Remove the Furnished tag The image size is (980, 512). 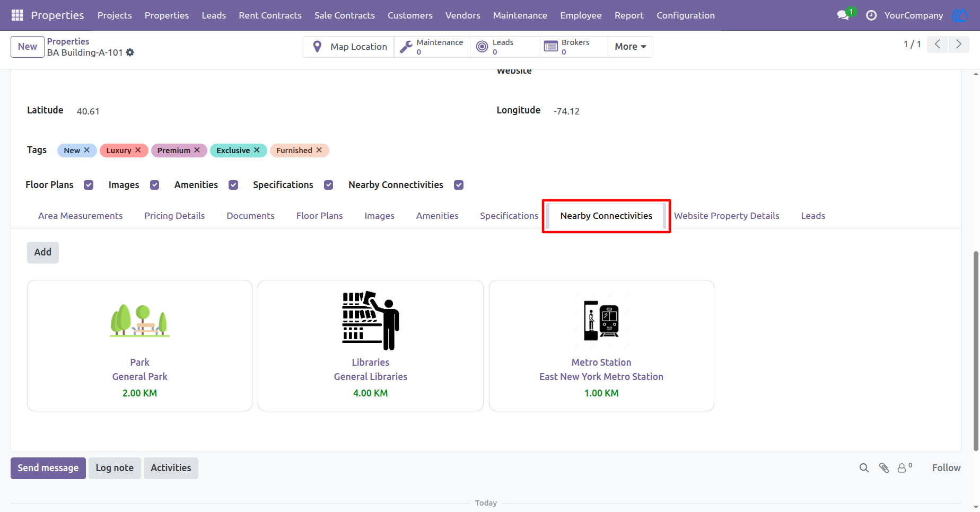point(319,150)
